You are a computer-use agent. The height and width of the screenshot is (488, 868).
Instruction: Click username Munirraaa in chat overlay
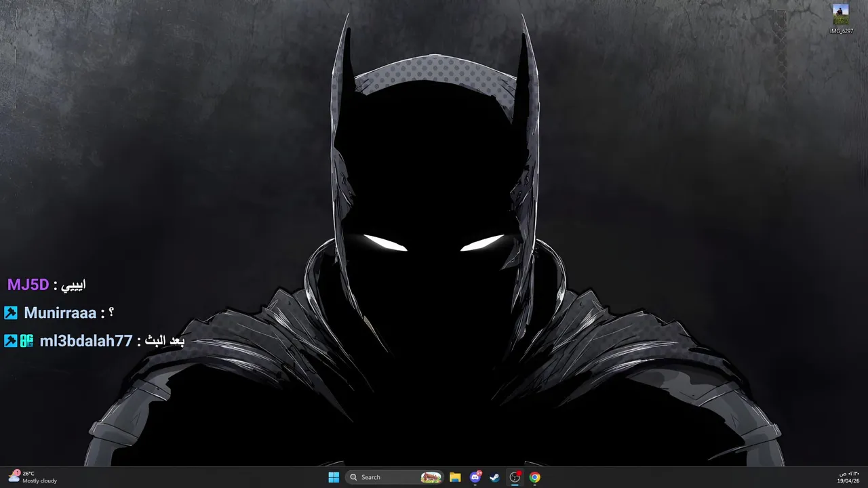click(60, 313)
